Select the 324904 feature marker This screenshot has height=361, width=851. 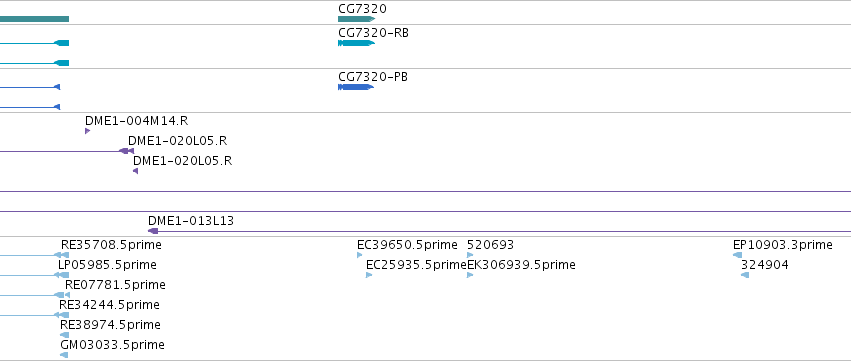(745, 275)
